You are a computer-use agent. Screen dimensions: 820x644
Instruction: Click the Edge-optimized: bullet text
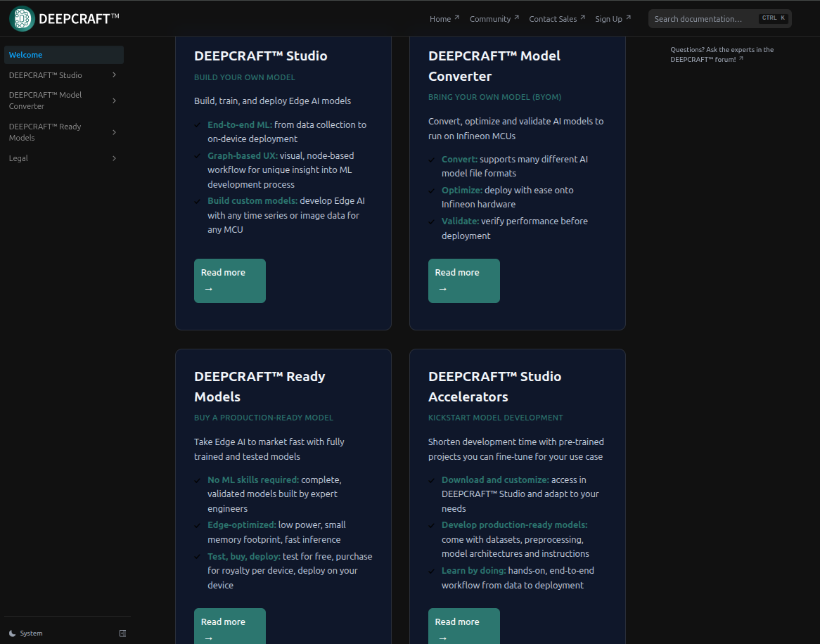[x=242, y=524]
